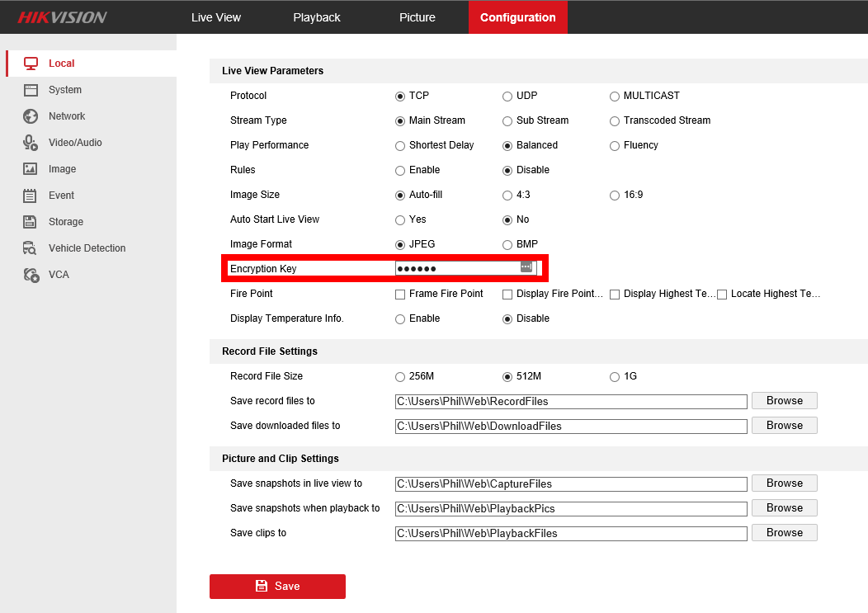This screenshot has height=613, width=868.
Task: Click the Encryption Key input field
Action: [x=454, y=266]
